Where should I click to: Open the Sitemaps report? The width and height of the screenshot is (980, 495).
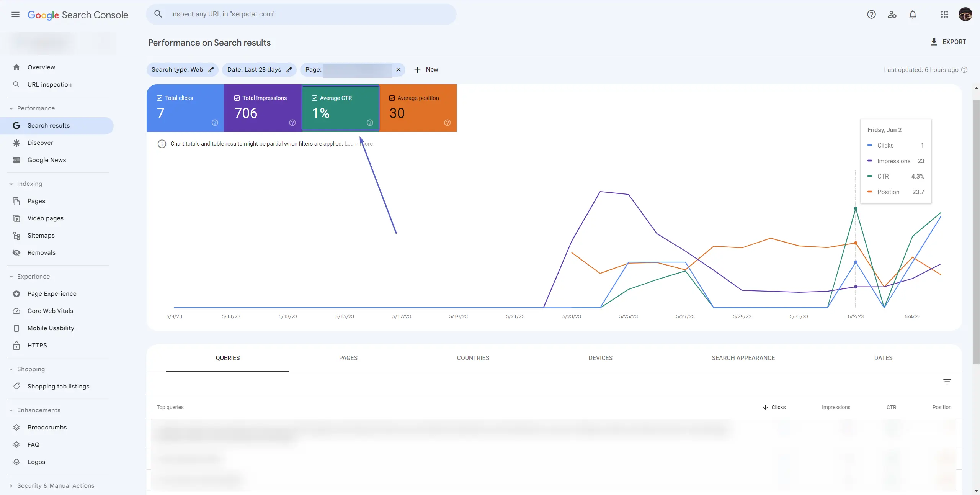pyautogui.click(x=41, y=235)
